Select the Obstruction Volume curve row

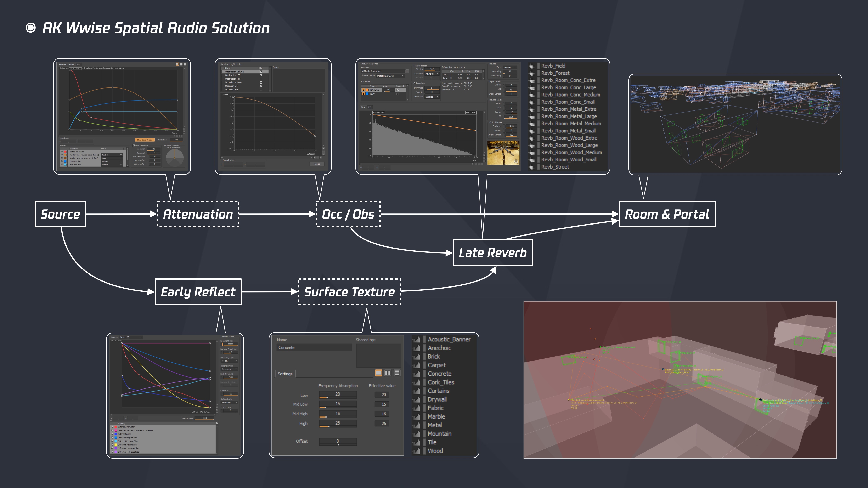tap(245, 72)
